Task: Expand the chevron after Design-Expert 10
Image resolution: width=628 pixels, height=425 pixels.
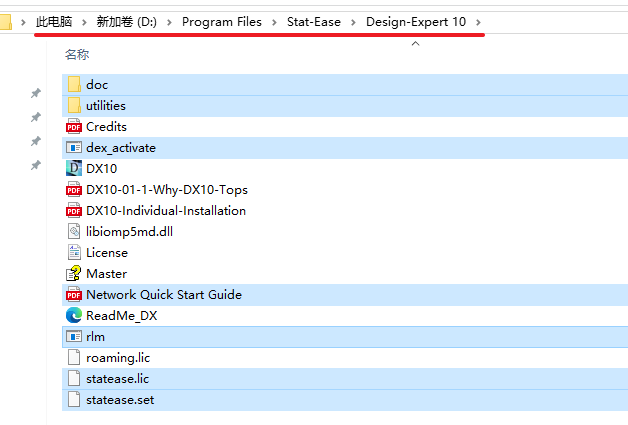Action: [478, 21]
